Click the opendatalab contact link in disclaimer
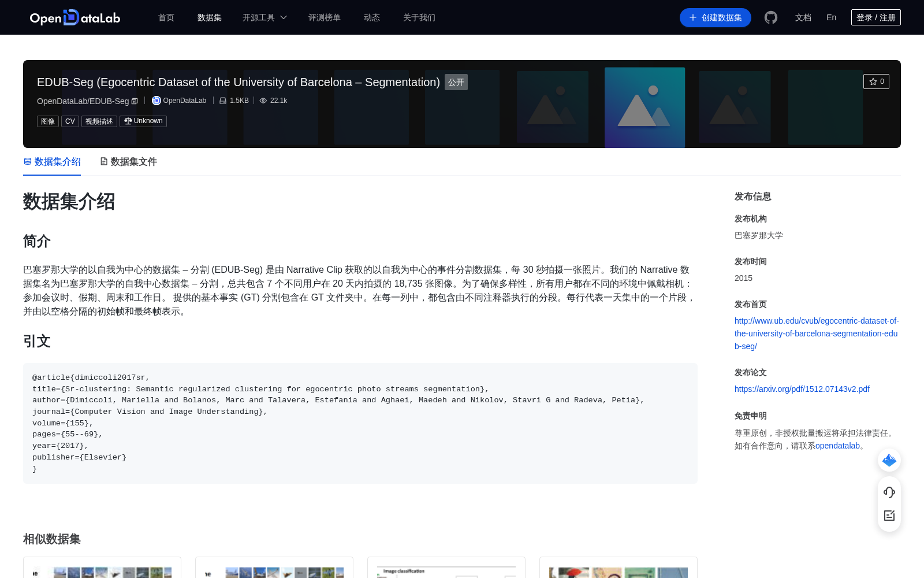 837,446
